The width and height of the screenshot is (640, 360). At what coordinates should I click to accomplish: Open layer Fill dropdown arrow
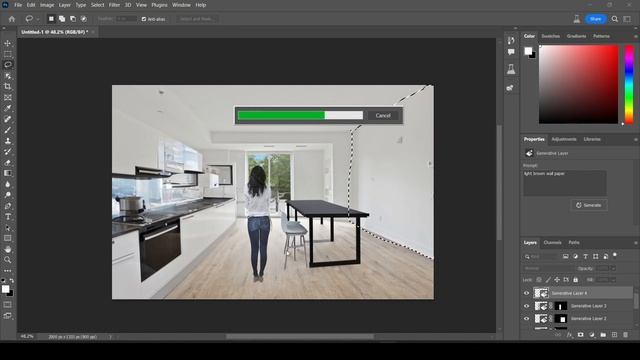click(613, 280)
